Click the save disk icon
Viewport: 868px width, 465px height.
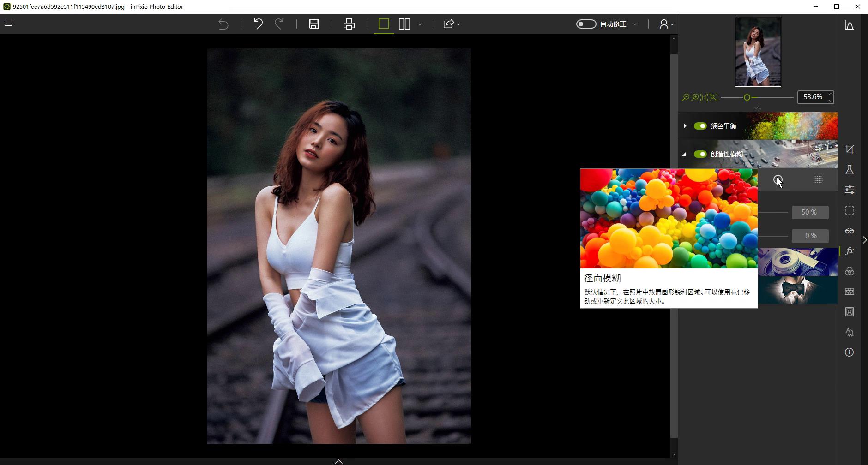point(314,24)
